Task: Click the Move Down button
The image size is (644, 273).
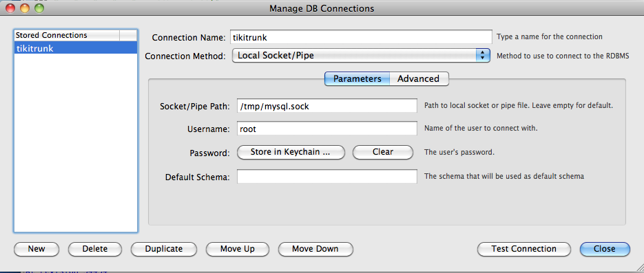Action: point(315,249)
